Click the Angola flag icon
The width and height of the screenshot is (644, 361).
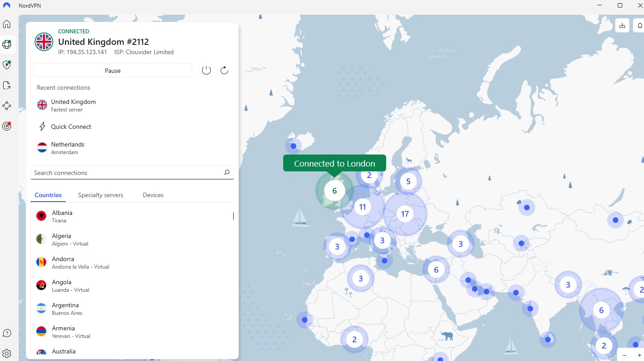coord(41,286)
